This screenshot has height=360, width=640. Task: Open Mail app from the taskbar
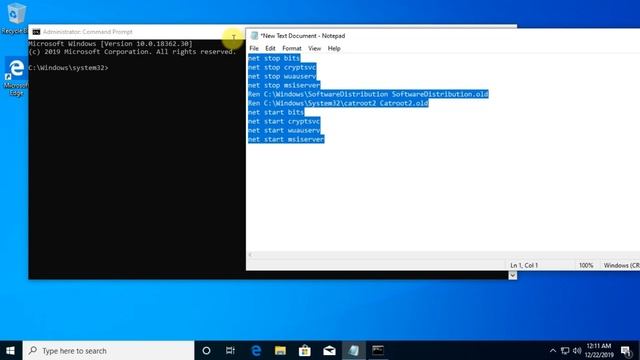(329, 351)
